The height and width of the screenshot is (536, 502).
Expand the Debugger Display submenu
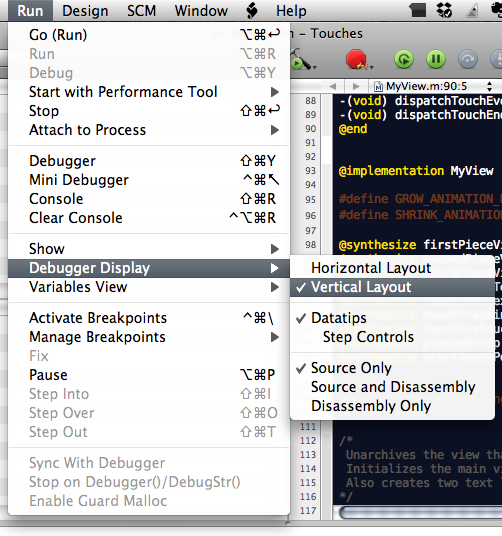(149, 268)
